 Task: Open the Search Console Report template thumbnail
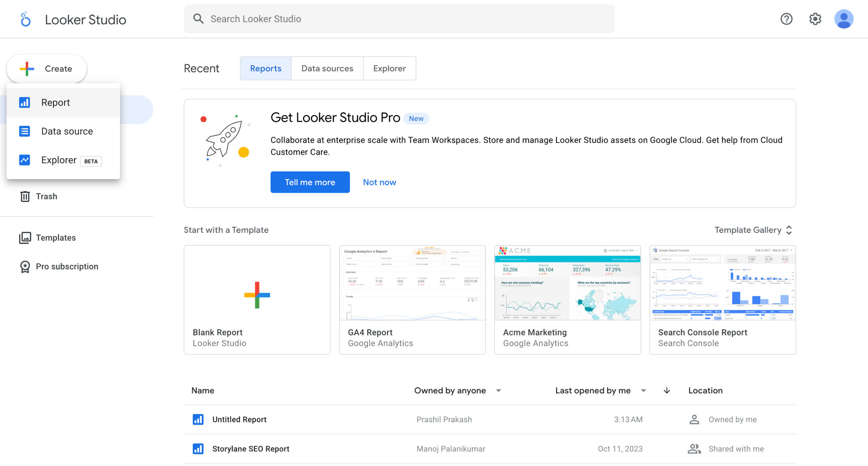[723, 283]
